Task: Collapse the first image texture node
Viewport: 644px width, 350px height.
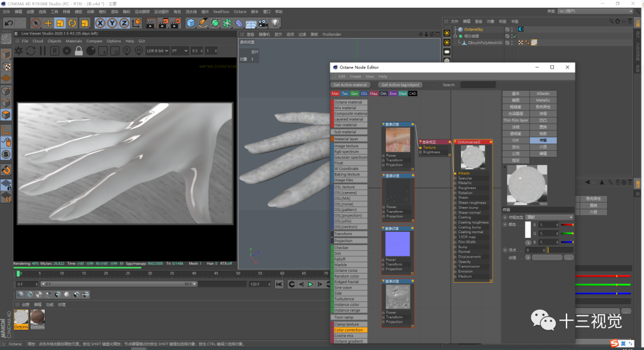Action: 383,124
